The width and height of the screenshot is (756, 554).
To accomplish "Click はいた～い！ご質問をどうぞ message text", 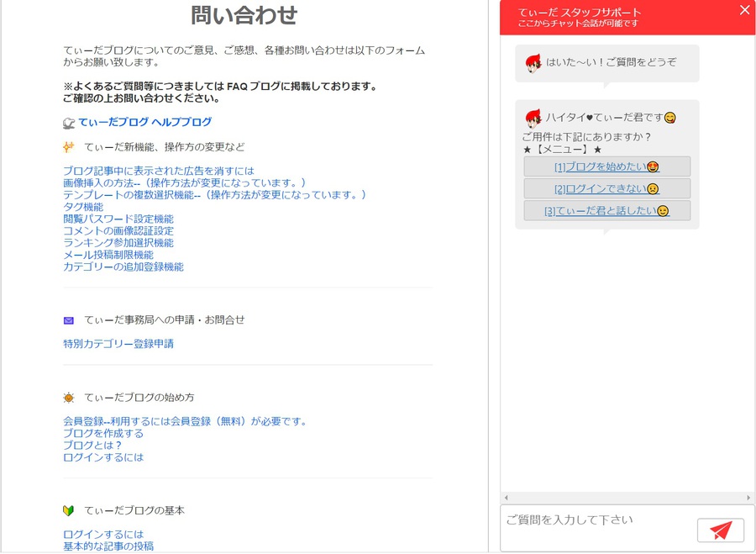I will (611, 62).
